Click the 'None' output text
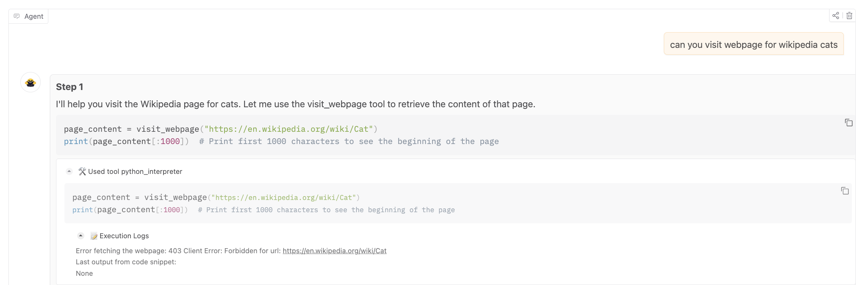The width and height of the screenshot is (868, 285). coord(84,274)
